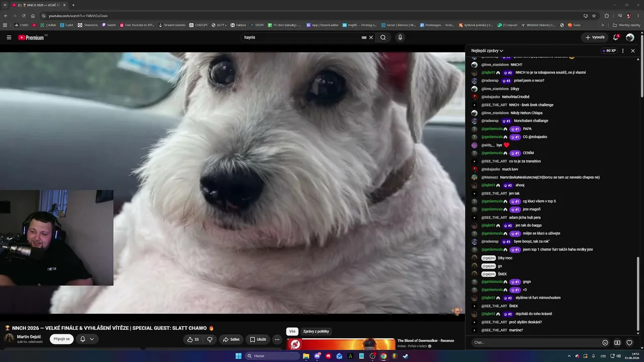Click the Super Chat money icon in chat
This screenshot has height=362, width=644.
click(617, 343)
